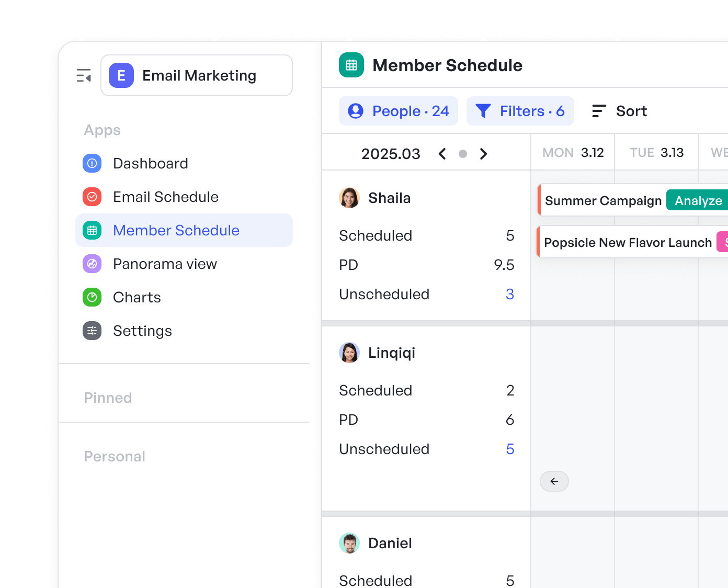Click Shaila's PD value 9.5
Screen dimensions: 728x588
504,265
